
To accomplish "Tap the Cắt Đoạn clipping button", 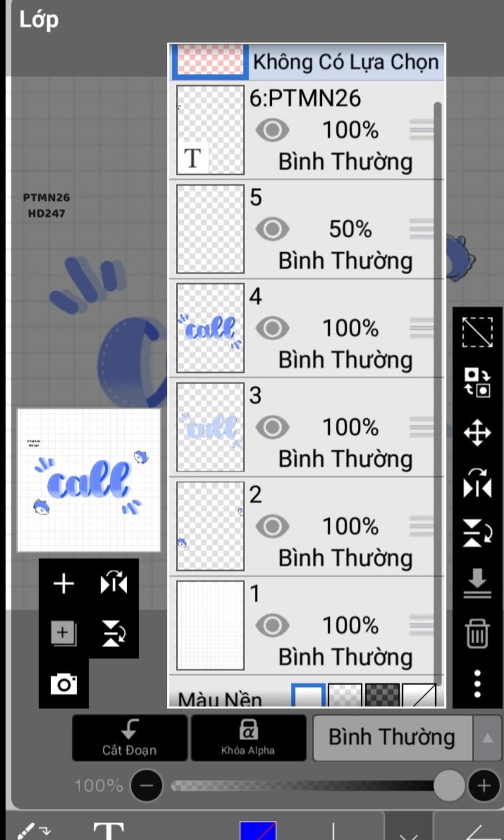I will click(129, 738).
